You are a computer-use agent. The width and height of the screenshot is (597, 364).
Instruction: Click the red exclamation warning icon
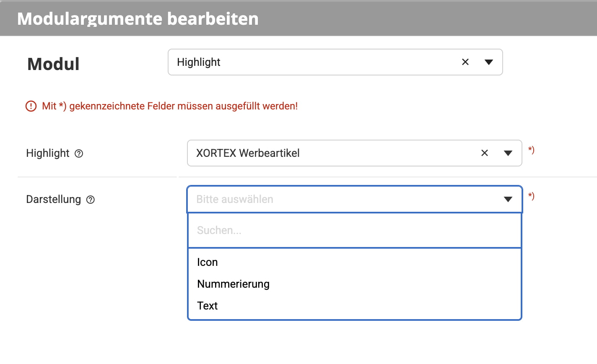pyautogui.click(x=31, y=106)
